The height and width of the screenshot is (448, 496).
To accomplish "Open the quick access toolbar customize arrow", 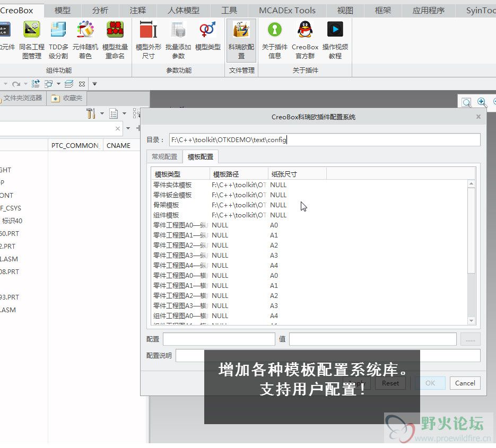I will click(94, 84).
